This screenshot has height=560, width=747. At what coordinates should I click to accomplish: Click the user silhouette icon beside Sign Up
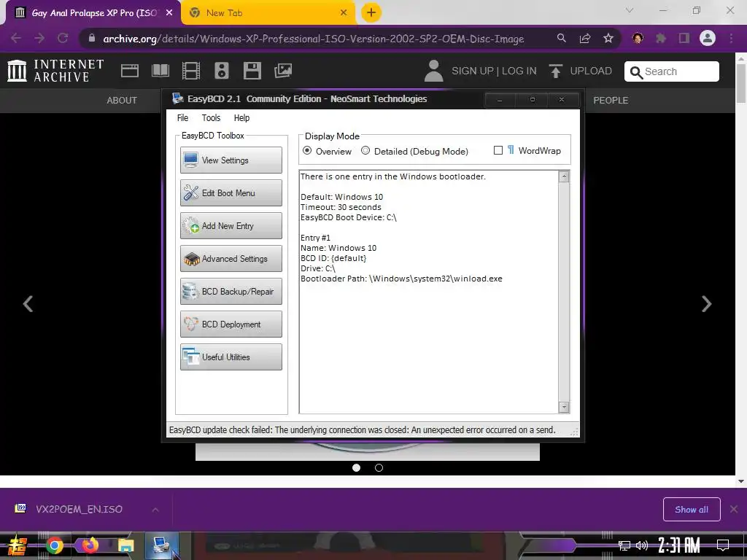[433, 71]
